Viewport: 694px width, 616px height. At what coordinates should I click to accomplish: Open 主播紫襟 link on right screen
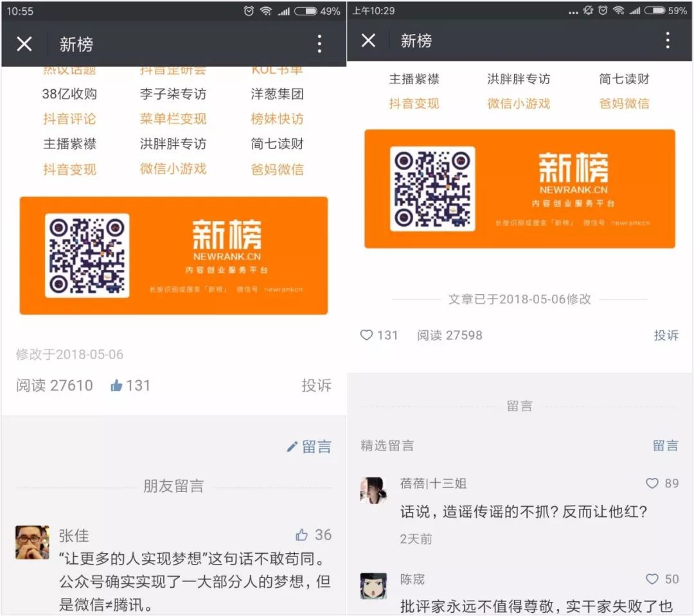point(414,79)
